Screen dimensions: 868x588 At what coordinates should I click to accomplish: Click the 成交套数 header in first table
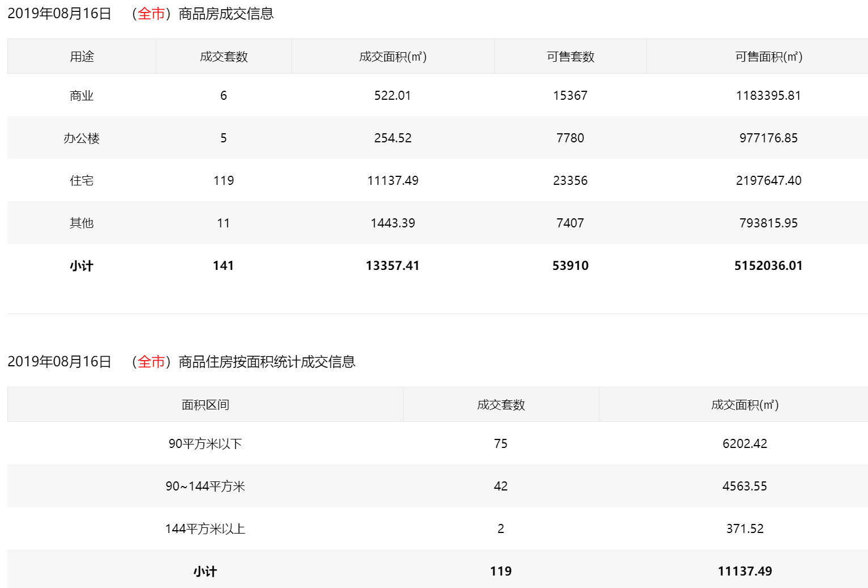point(224,57)
